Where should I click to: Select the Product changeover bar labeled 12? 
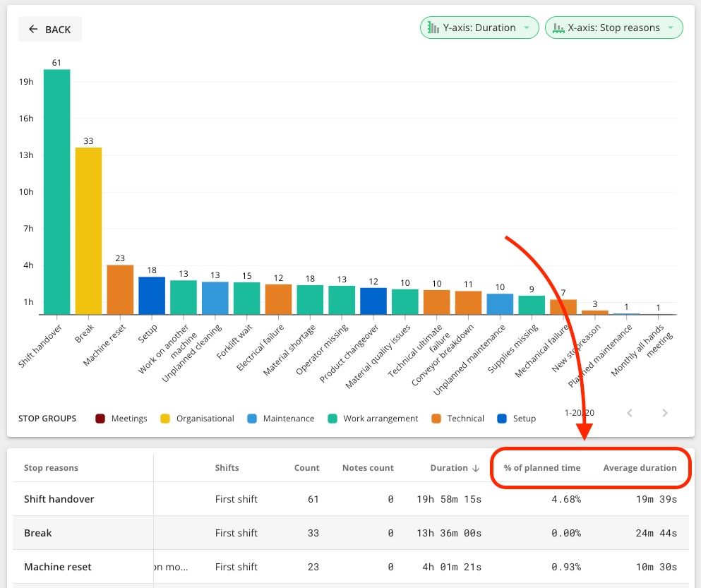coord(373,301)
